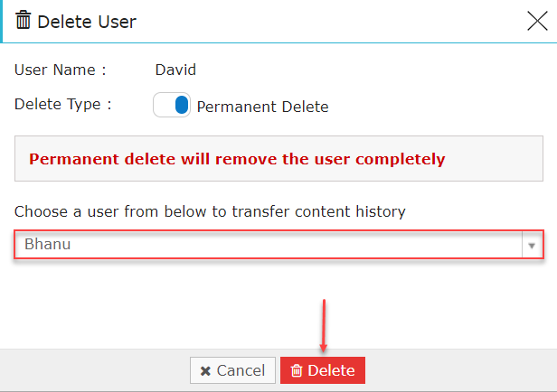Image resolution: width=557 pixels, height=392 pixels.
Task: Click the grey footer bar beside Cancel
Action: pos(95,370)
